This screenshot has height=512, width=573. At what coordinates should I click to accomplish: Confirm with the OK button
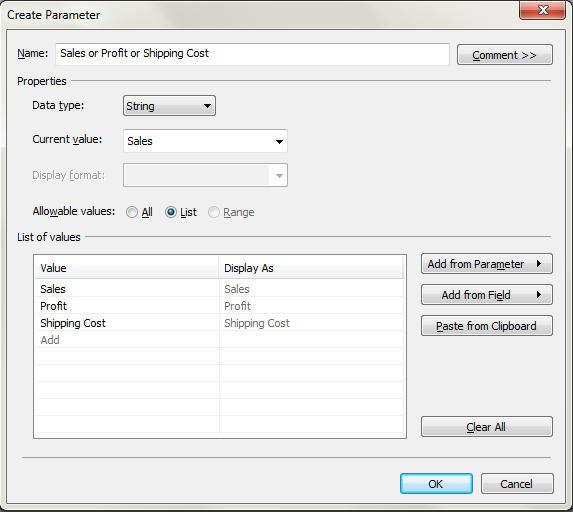[436, 484]
